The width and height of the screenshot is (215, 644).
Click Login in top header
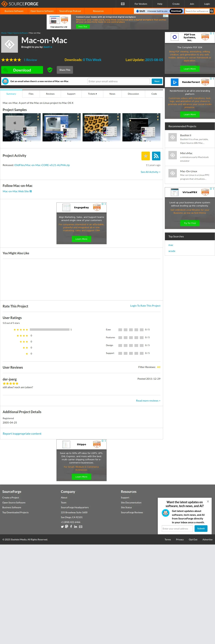207,4
